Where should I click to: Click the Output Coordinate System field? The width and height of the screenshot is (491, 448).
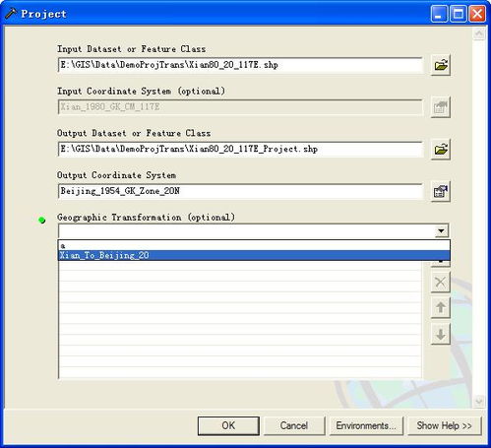240,191
